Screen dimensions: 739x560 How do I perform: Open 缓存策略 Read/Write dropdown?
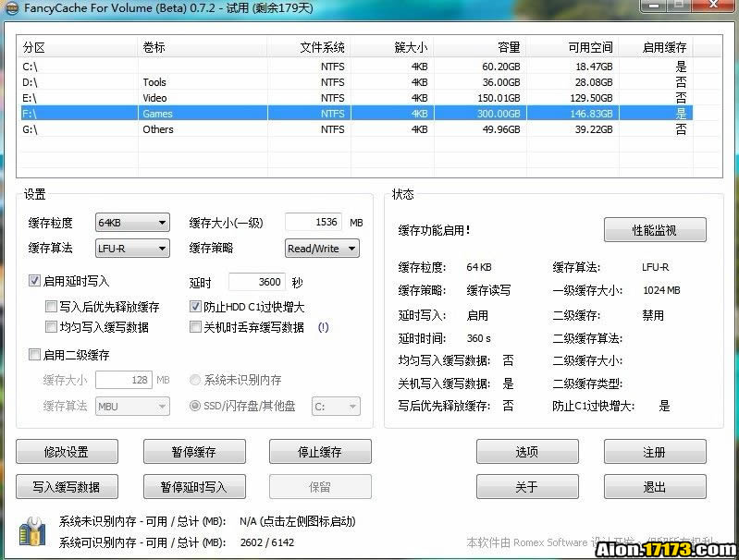(x=322, y=249)
